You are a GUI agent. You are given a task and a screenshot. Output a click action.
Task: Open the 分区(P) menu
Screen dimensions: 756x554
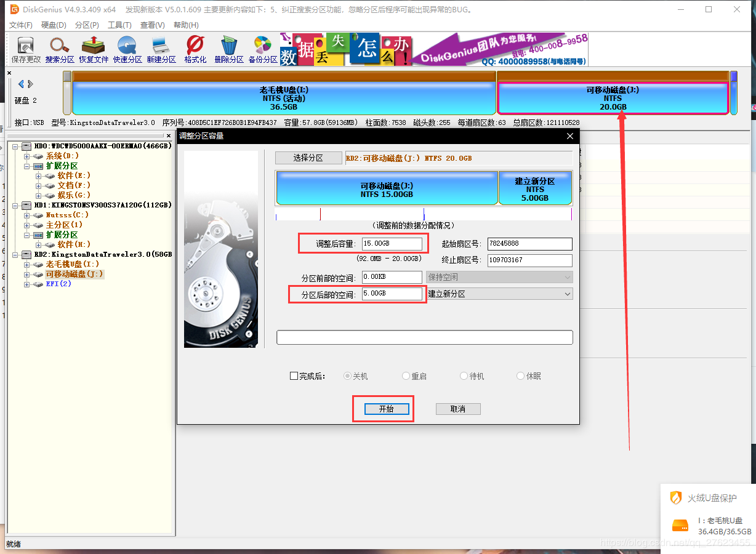[x=86, y=25]
